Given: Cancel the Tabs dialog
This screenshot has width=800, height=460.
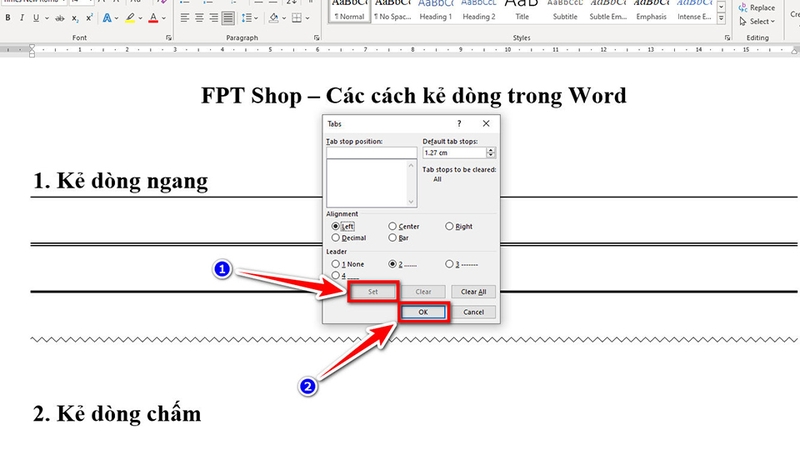Looking at the screenshot, I should pyautogui.click(x=473, y=312).
